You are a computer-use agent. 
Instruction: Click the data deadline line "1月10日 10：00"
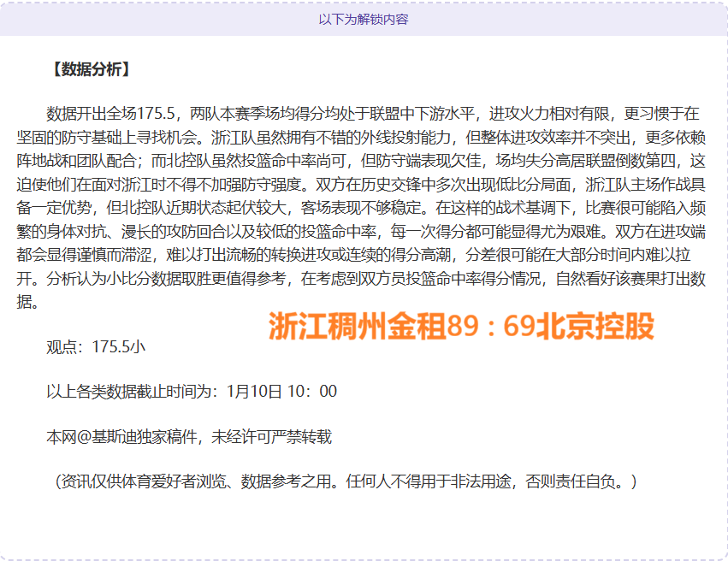(281, 392)
